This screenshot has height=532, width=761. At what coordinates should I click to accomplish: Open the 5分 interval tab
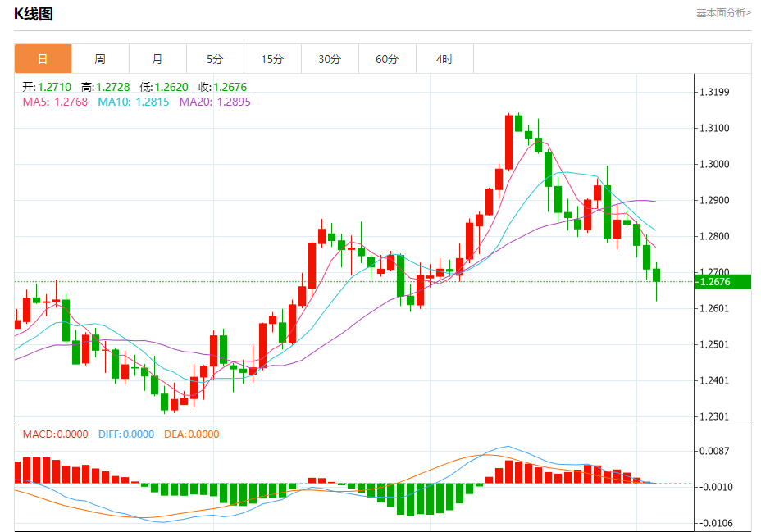[x=215, y=59]
